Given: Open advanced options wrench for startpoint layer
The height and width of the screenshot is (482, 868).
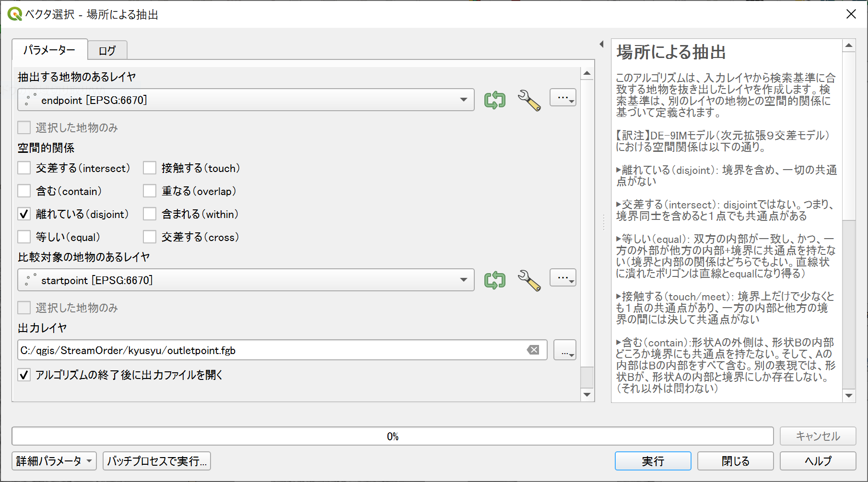Looking at the screenshot, I should [529, 280].
